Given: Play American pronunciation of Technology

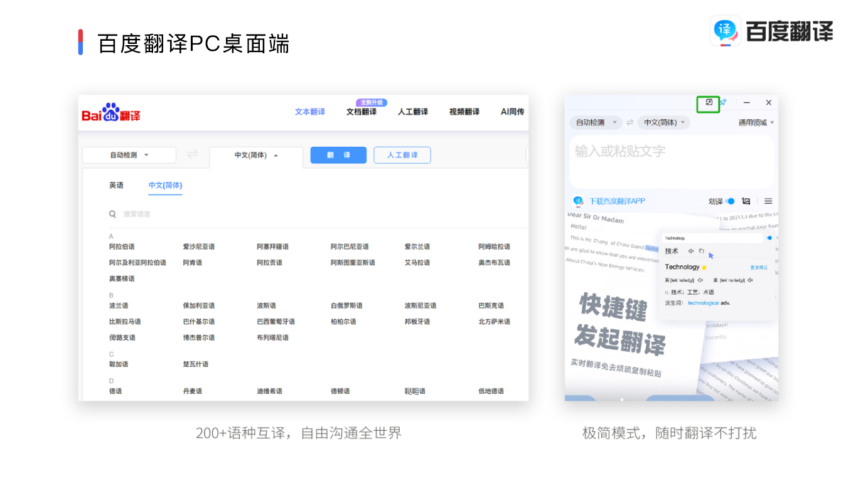Looking at the screenshot, I should pos(750,280).
